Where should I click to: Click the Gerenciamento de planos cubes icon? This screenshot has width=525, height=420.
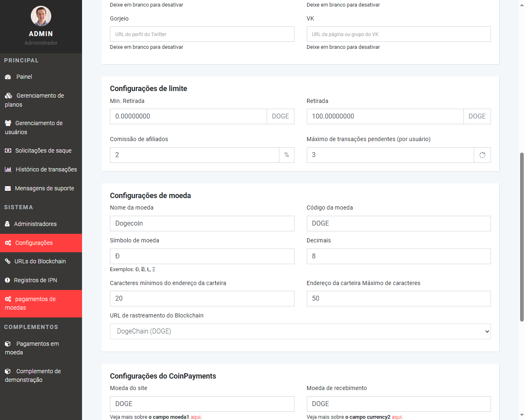[9, 96]
